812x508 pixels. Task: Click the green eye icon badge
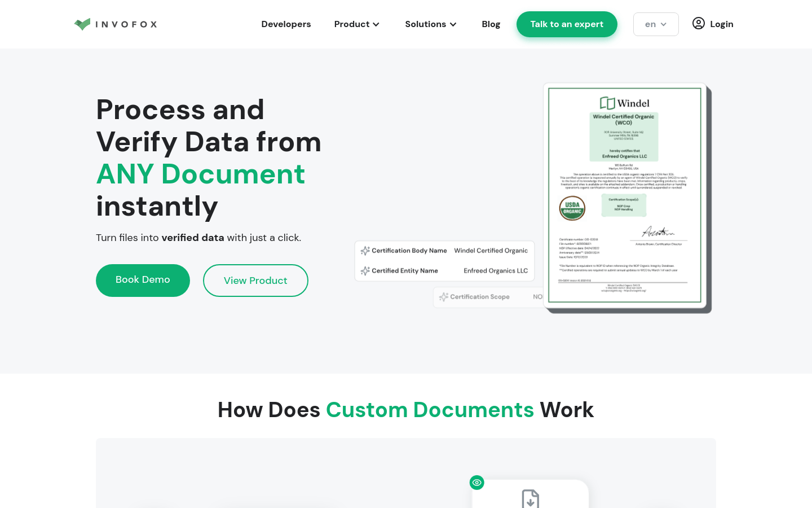[x=477, y=483]
